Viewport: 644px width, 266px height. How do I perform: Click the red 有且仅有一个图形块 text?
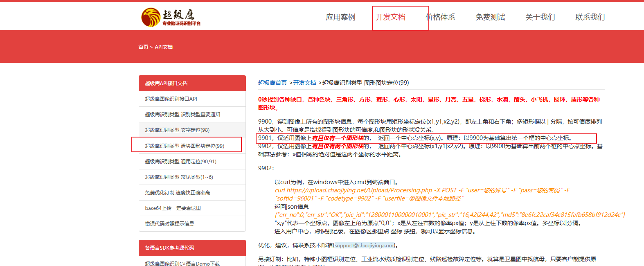[338, 138]
